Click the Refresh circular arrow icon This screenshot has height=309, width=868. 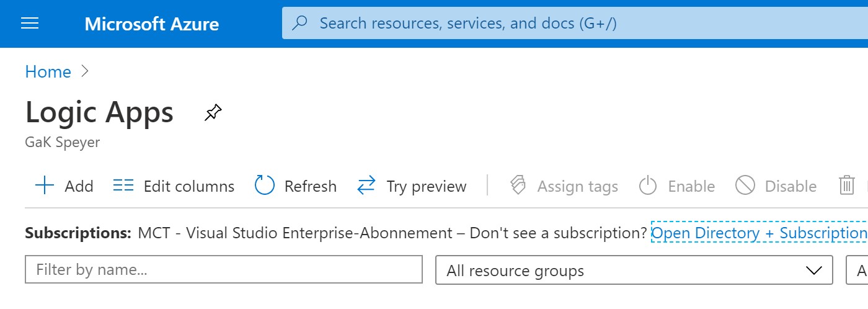click(x=265, y=186)
